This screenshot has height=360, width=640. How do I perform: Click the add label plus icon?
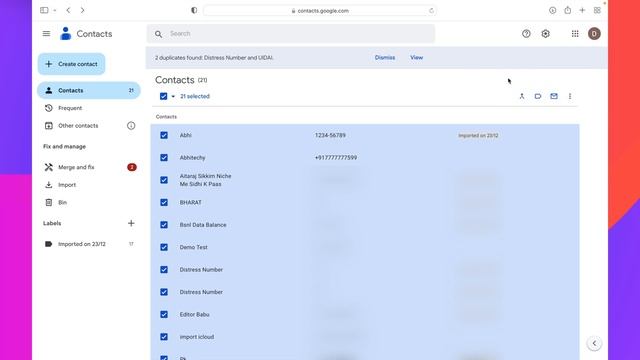pyautogui.click(x=131, y=223)
